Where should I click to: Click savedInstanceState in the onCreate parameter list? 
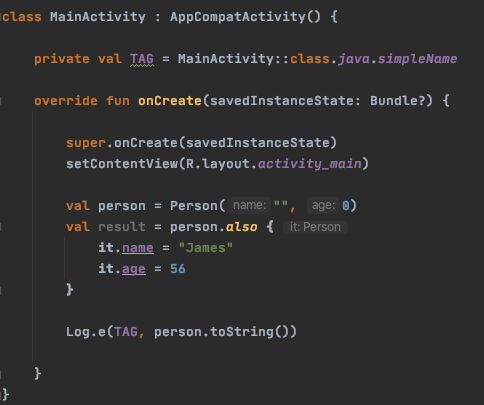282,101
